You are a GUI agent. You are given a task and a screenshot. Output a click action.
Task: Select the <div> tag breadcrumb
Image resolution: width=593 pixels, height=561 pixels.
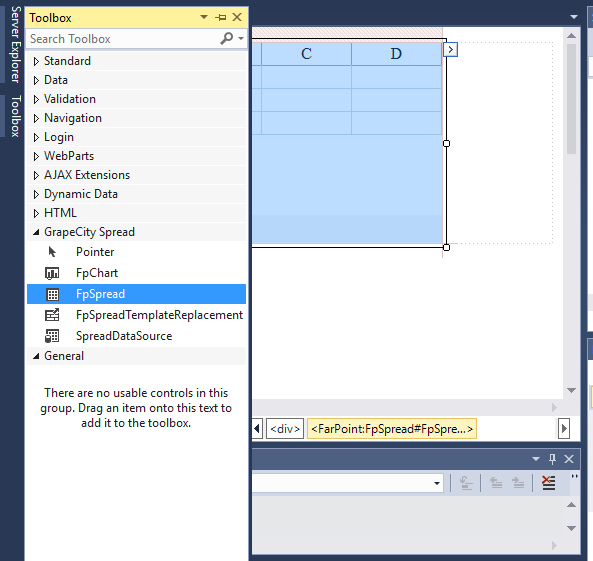285,429
